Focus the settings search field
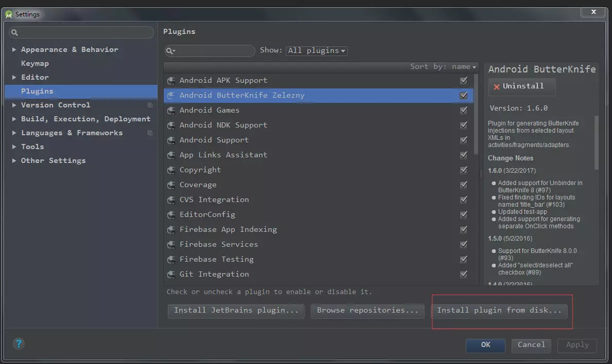 coord(81,32)
